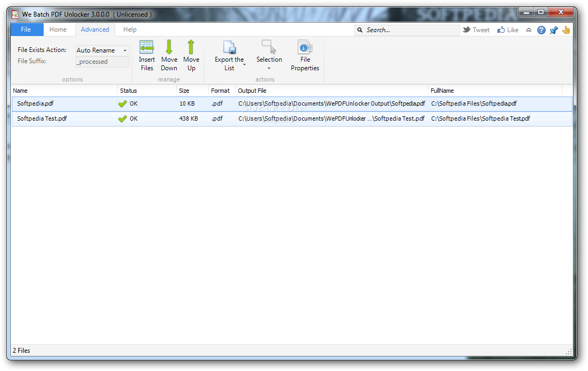This screenshot has width=588, height=371.
Task: Click the Like thumbs-up icon
Action: (501, 29)
